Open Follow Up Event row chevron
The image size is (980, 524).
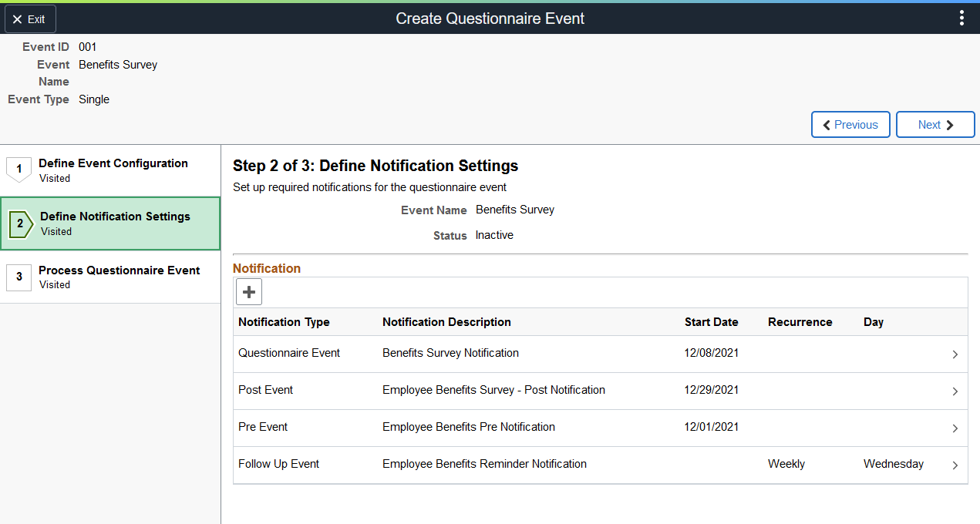[x=955, y=465]
